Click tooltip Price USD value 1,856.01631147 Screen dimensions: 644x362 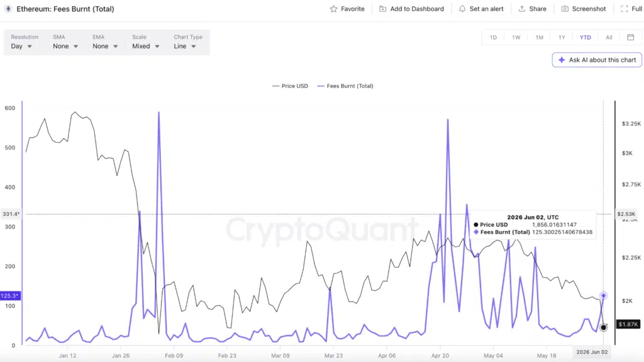554,225
